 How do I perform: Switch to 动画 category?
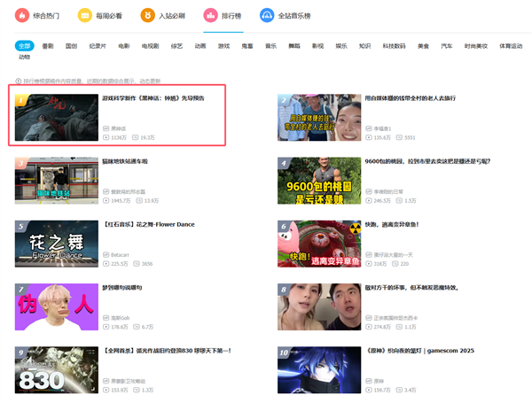pos(200,46)
